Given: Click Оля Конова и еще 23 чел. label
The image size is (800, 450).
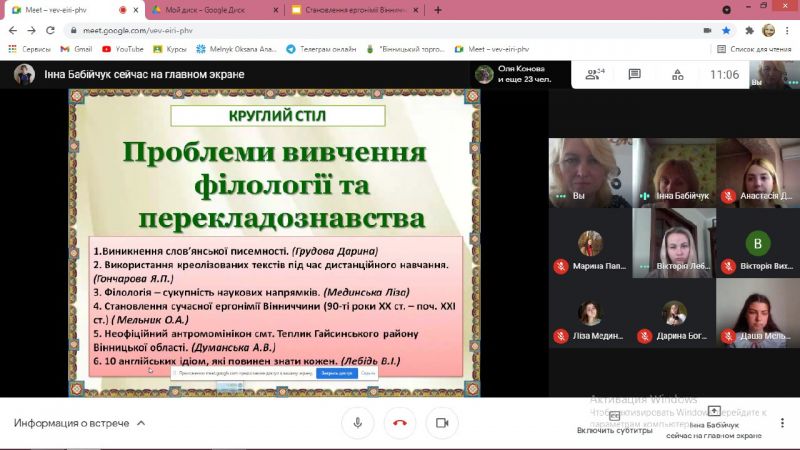Looking at the screenshot, I should [524, 74].
